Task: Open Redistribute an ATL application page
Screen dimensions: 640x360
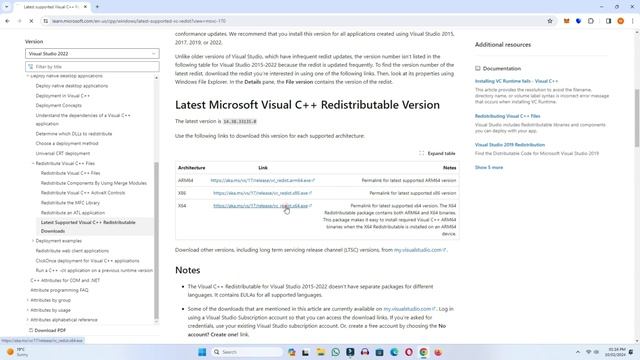Action: click(x=73, y=213)
